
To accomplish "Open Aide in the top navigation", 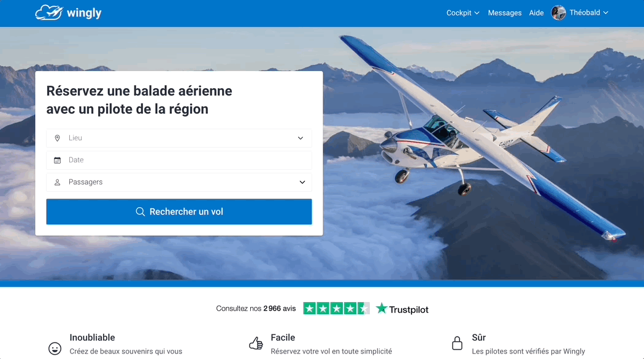I will pyautogui.click(x=537, y=13).
